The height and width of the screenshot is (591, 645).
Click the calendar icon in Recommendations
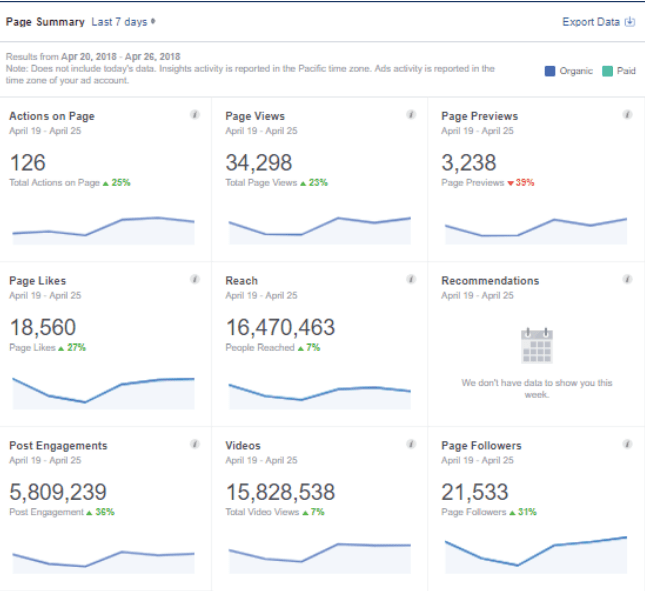[536, 345]
